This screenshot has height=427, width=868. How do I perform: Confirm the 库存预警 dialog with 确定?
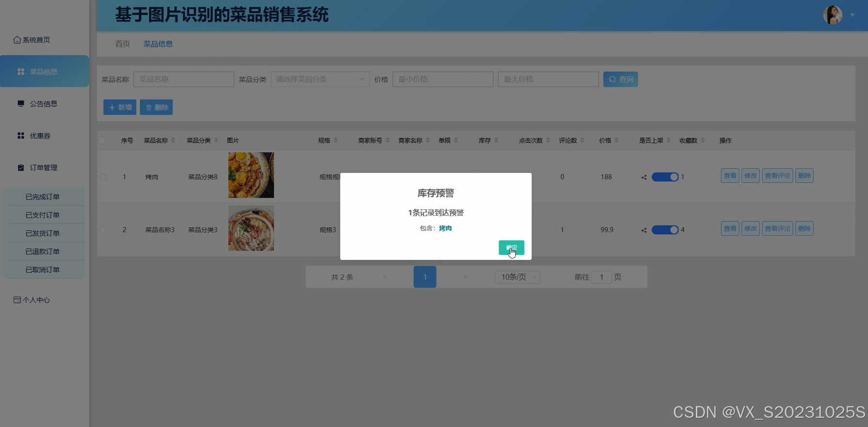pyautogui.click(x=511, y=248)
